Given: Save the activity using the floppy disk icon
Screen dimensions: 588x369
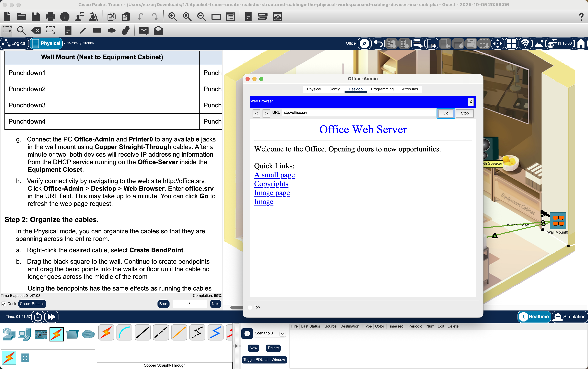Looking at the screenshot, I should click(36, 17).
